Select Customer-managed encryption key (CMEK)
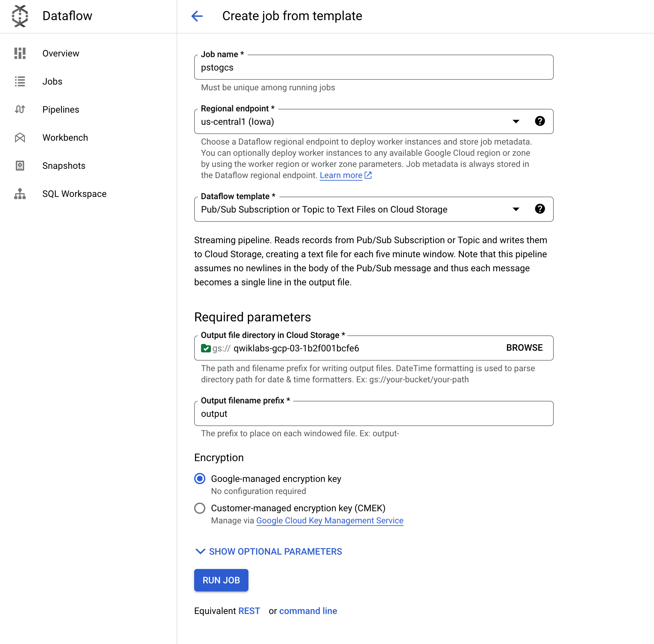Viewport: 654px width, 644px height. click(x=200, y=508)
